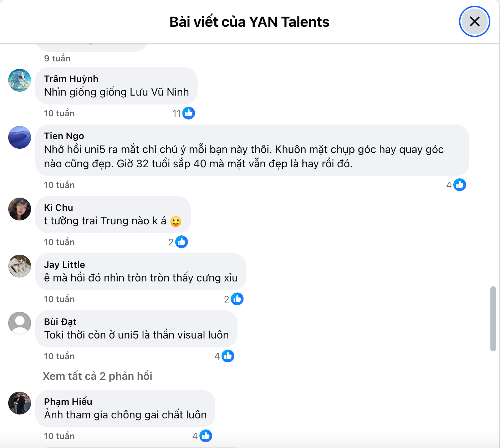Open Ki Chu's profile avatar
500x448 pixels.
point(20,209)
